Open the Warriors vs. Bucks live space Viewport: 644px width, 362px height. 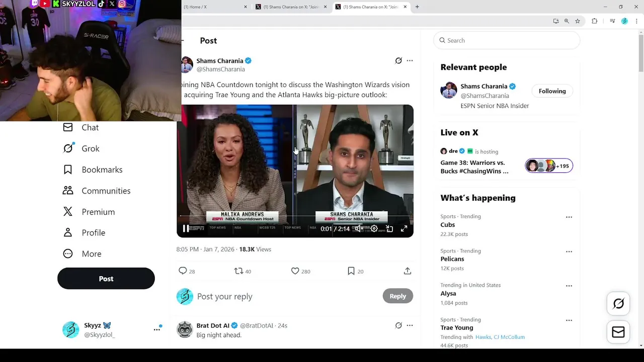[475, 167]
